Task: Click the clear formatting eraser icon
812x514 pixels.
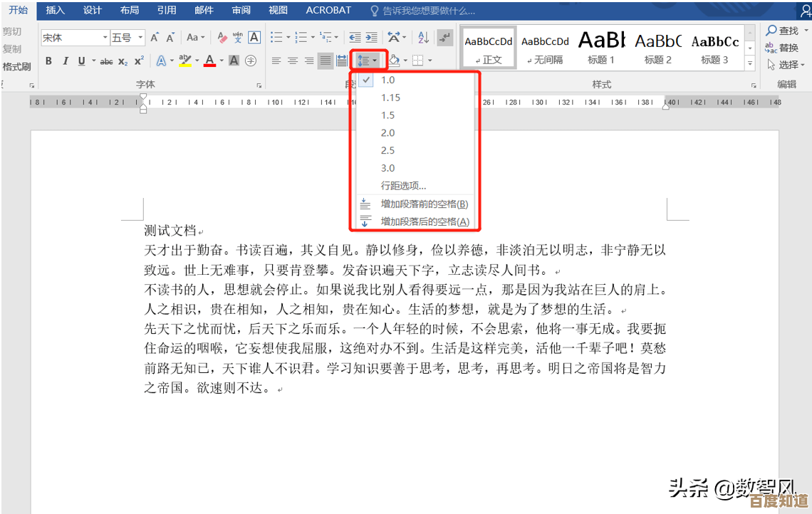Action: tap(222, 38)
